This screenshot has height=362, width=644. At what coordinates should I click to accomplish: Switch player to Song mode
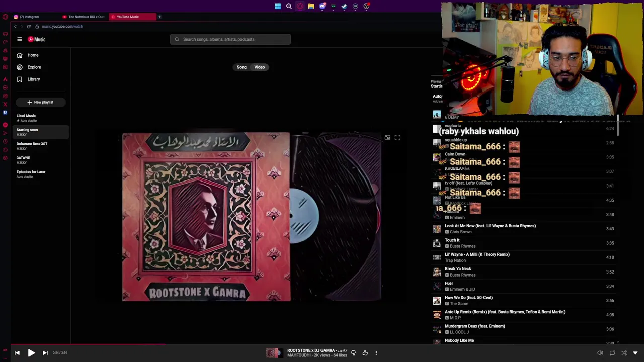tap(242, 67)
